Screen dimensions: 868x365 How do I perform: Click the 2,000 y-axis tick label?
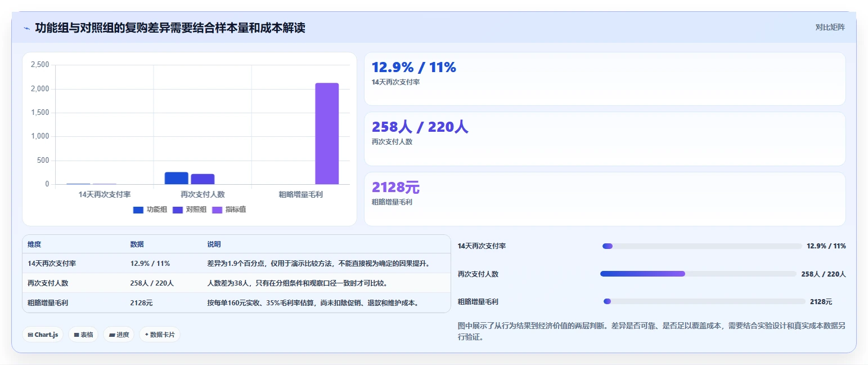point(40,89)
